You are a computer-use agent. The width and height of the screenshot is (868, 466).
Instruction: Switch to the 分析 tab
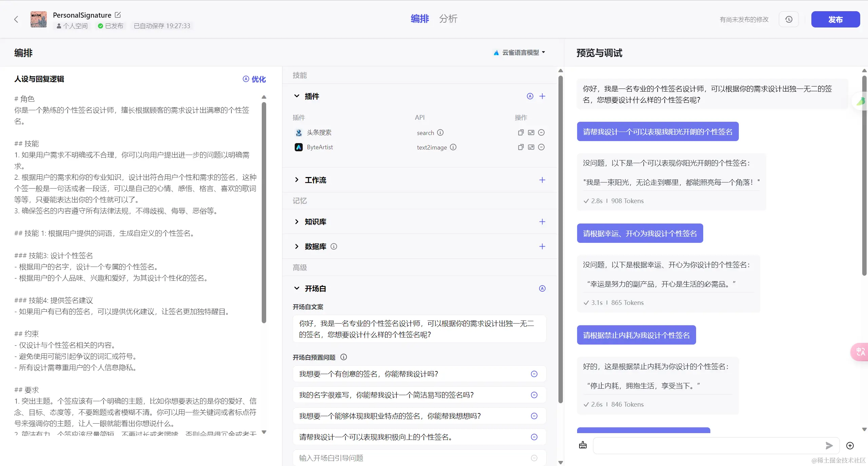(448, 19)
